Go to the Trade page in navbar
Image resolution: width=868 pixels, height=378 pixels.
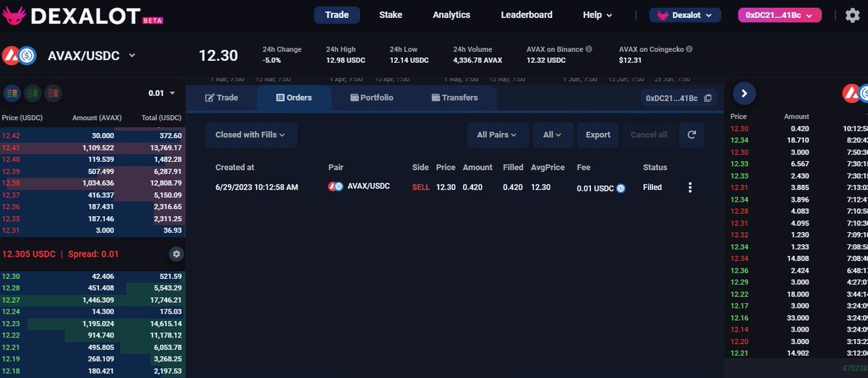point(337,14)
